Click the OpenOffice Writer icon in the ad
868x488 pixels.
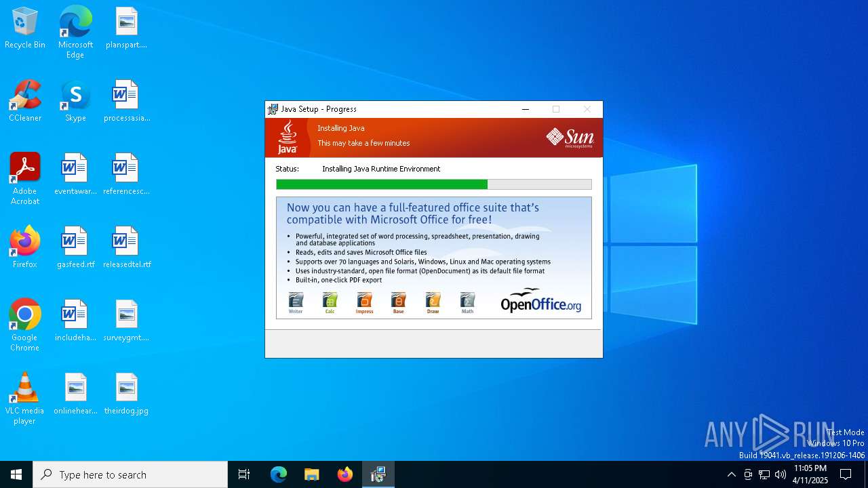coord(296,303)
